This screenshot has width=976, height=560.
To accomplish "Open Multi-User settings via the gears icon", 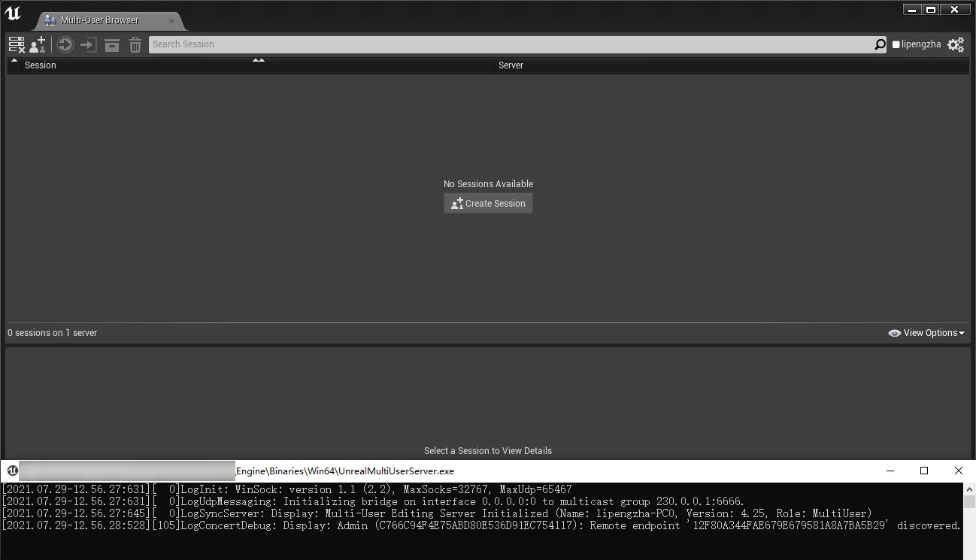I will [955, 44].
